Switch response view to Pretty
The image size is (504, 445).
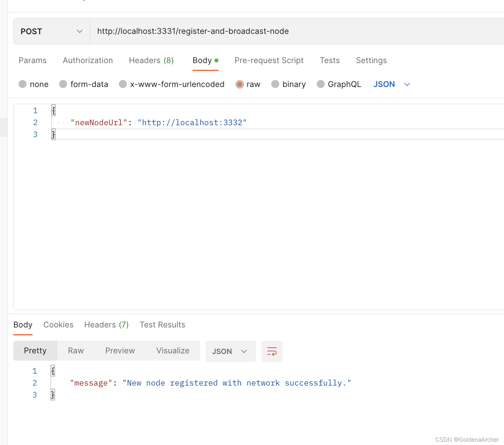tap(35, 351)
